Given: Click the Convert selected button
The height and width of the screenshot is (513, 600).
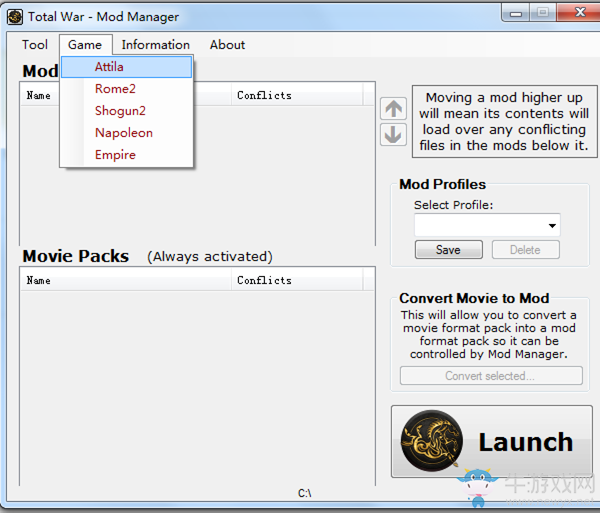Looking at the screenshot, I should [491, 376].
